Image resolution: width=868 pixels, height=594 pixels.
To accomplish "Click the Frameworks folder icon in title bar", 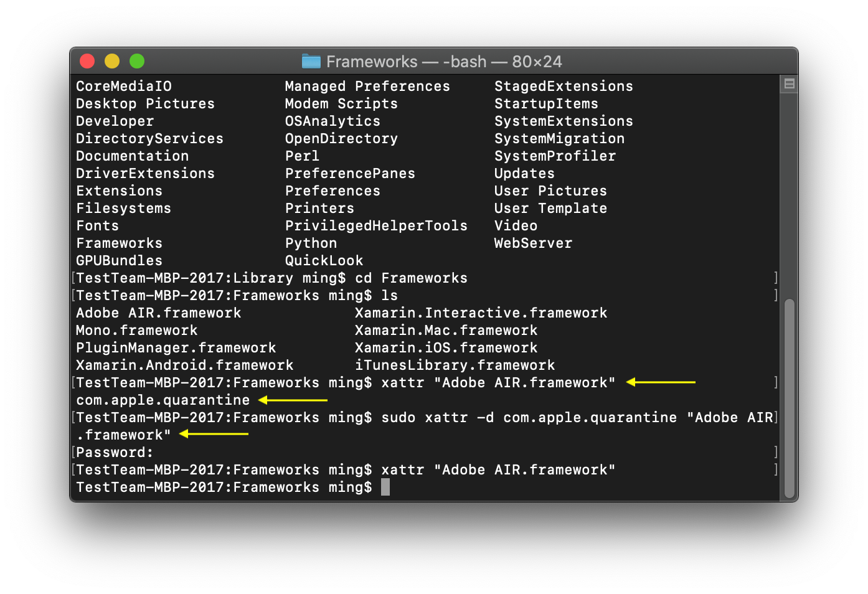I will pyautogui.click(x=311, y=61).
